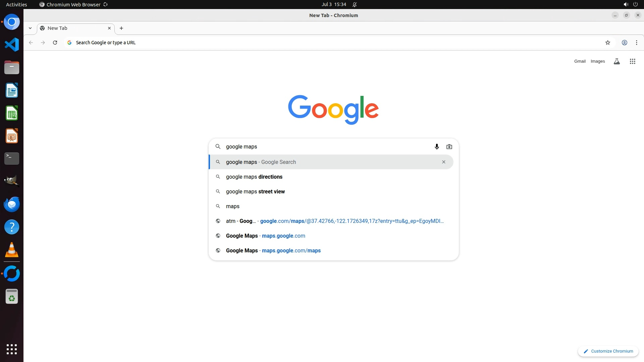Open search by image camera icon
This screenshot has width=644, height=362.
tap(449, 147)
